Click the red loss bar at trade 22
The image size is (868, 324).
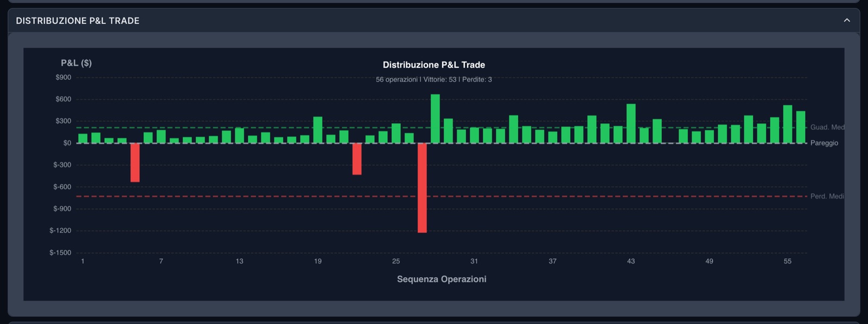[357, 159]
